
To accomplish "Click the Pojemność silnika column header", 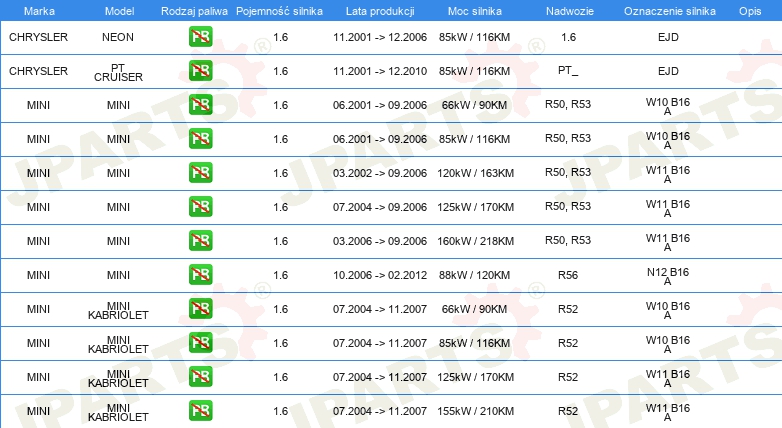I will click(x=279, y=11).
